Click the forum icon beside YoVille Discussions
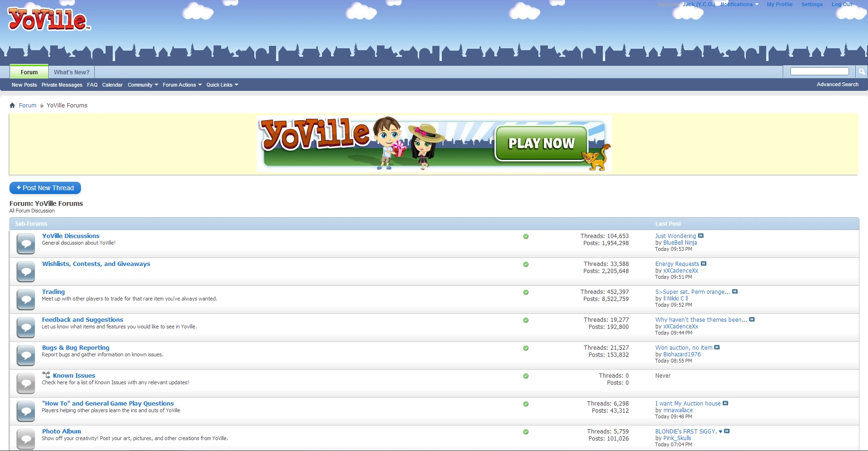 click(26, 244)
